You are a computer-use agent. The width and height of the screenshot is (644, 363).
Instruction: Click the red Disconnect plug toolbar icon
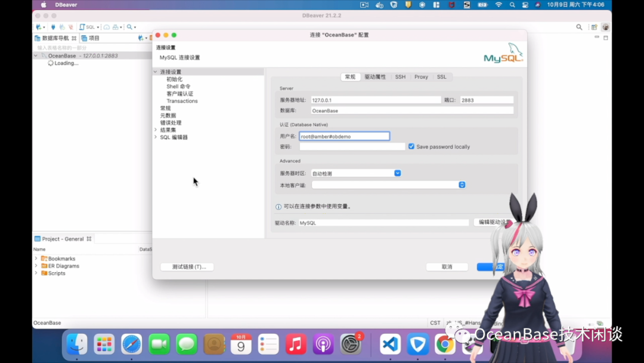(x=70, y=27)
